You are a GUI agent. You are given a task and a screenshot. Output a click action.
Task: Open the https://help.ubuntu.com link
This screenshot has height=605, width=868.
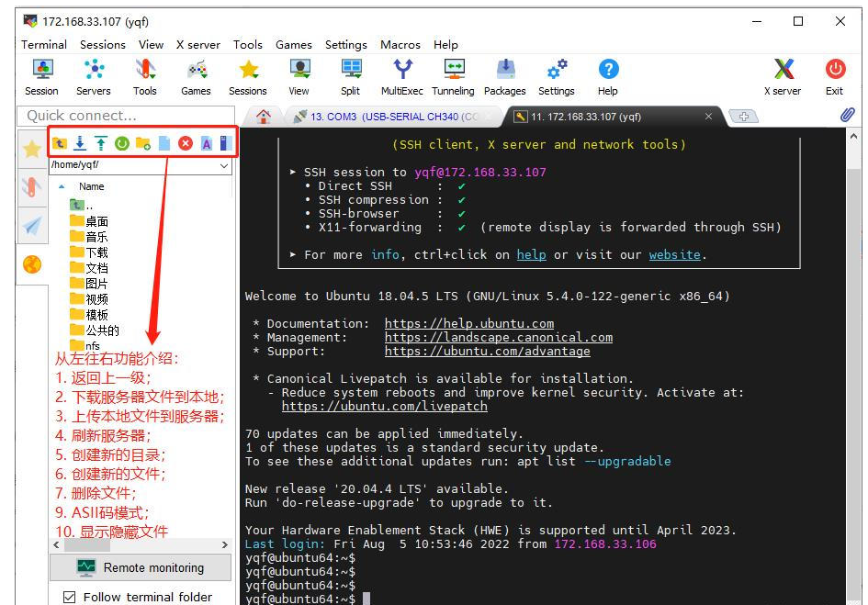pyautogui.click(x=468, y=323)
